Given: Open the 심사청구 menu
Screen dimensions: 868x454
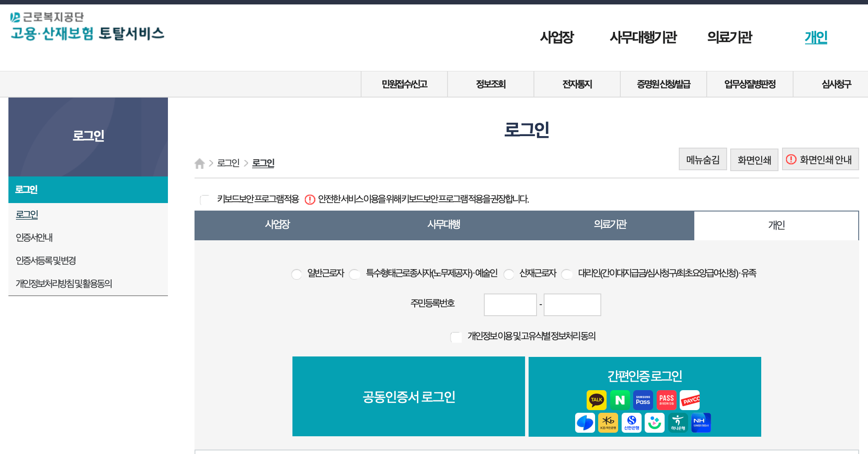Looking at the screenshot, I should tap(836, 84).
